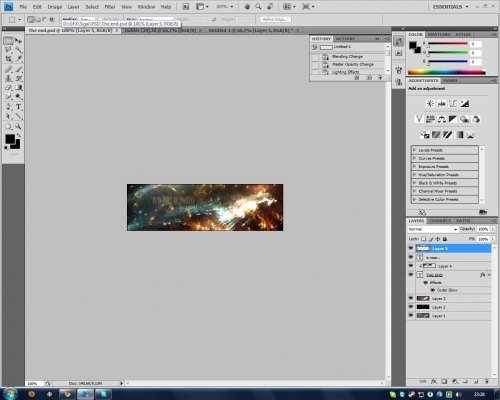
Task: Switch to the Channels tab
Action: (x=440, y=221)
